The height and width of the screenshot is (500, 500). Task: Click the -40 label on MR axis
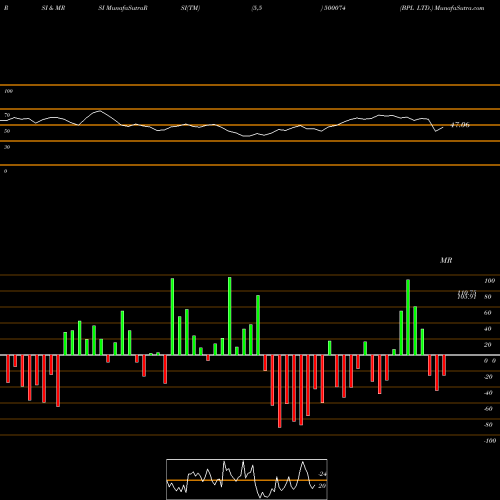click(488, 393)
